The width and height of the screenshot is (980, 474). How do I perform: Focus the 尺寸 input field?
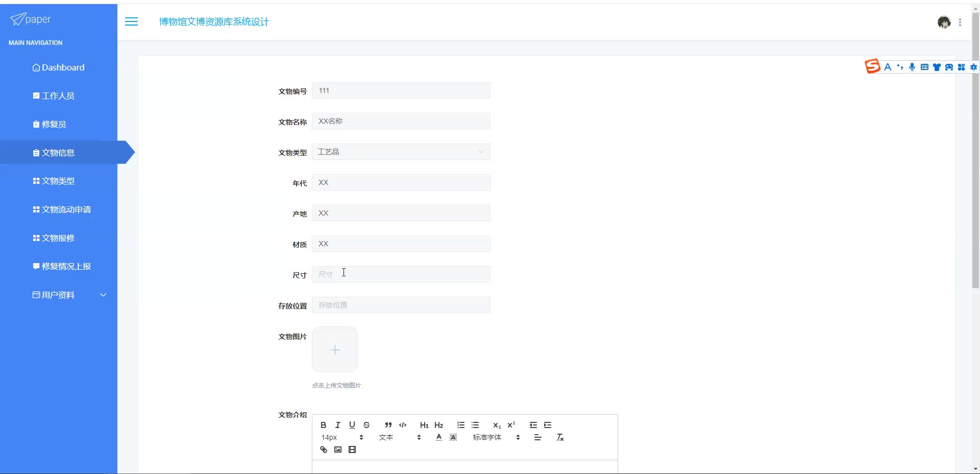pos(401,274)
